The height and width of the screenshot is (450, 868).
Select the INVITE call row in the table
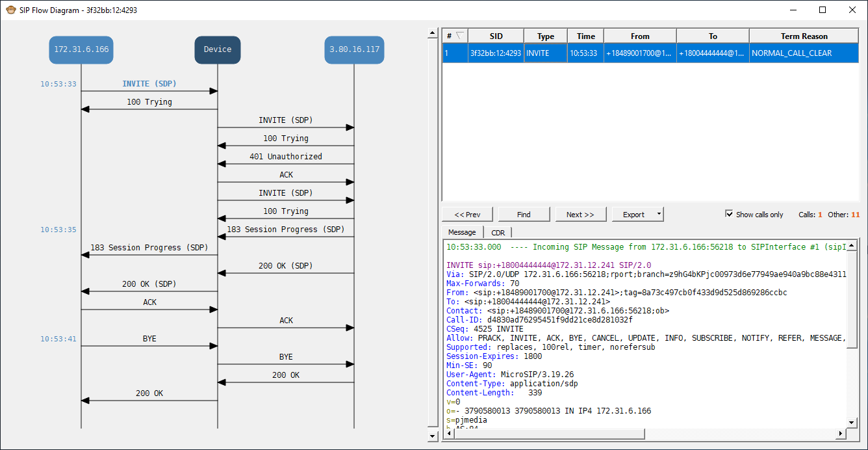click(650, 53)
